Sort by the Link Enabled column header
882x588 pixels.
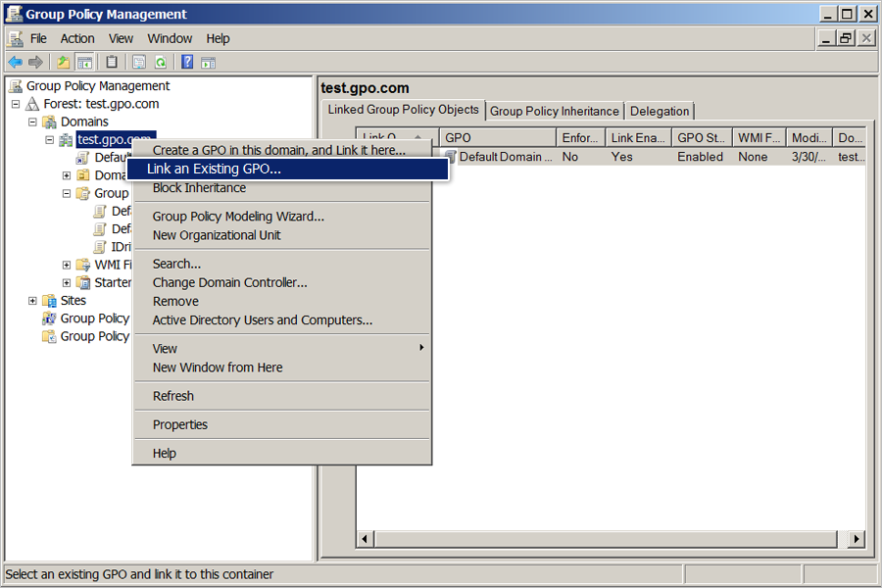click(638, 138)
